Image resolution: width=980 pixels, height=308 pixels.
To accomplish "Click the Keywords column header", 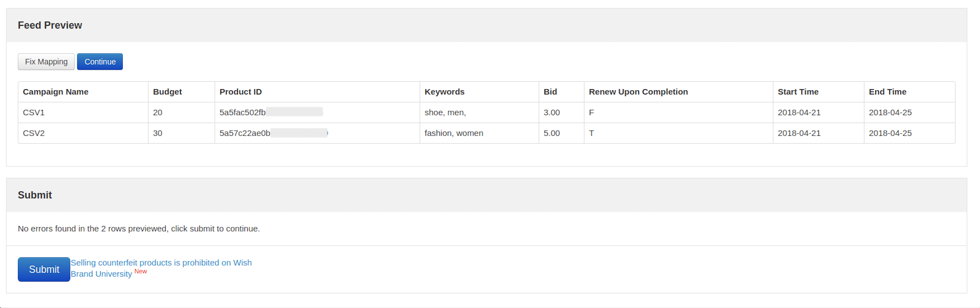I will [444, 92].
